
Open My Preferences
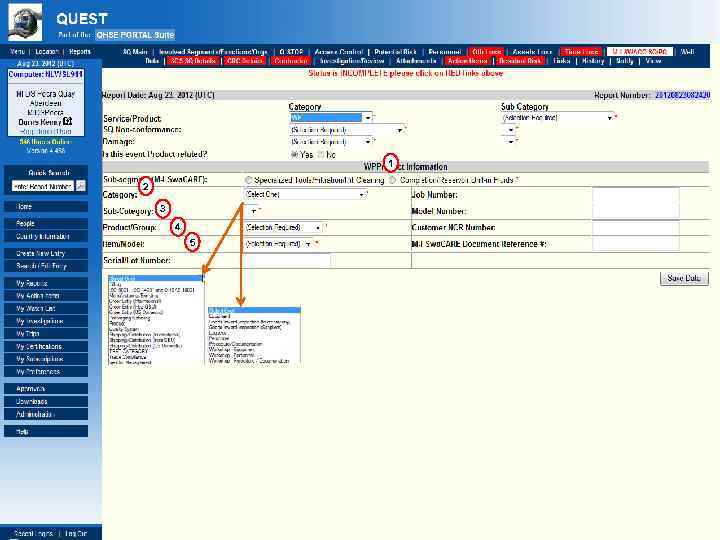(46, 371)
